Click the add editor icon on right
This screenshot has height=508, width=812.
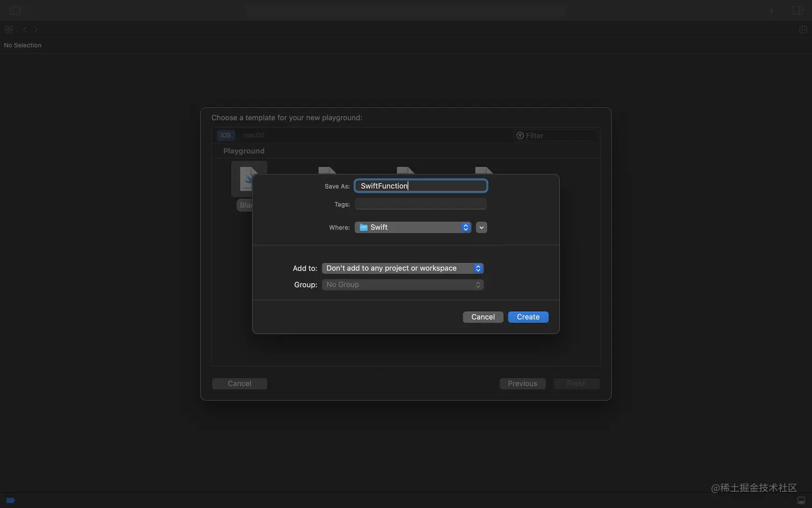click(803, 30)
